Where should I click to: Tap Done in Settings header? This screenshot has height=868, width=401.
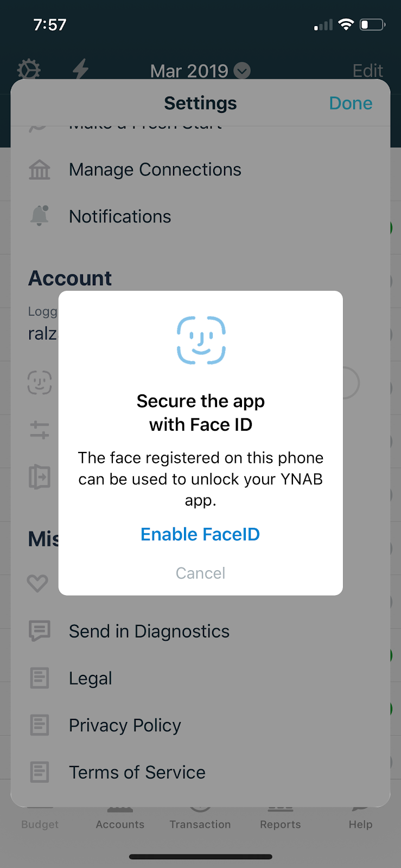(351, 103)
